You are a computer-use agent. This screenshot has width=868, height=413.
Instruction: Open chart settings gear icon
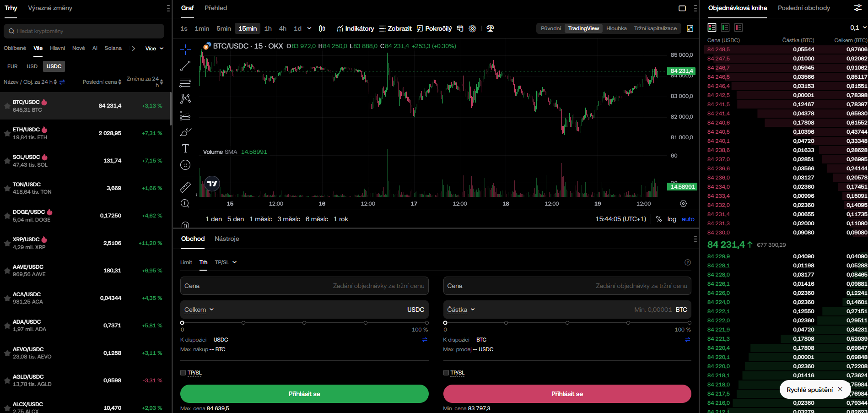(473, 28)
